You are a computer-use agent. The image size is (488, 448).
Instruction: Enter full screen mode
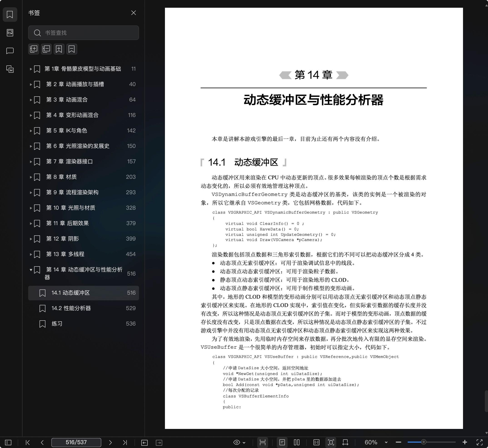[480, 442]
